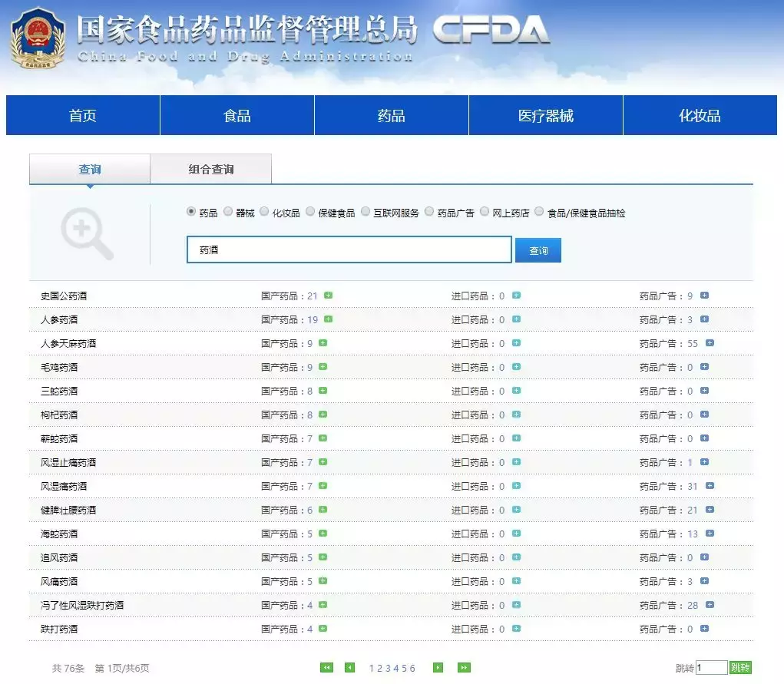Click 药品广告 plus icon for 海蛇药酒
The width and height of the screenshot is (784, 684).
click(710, 534)
